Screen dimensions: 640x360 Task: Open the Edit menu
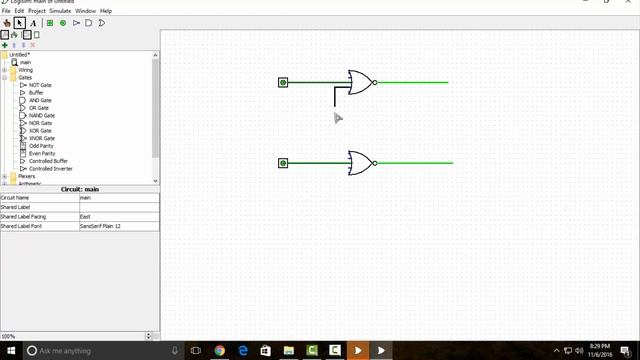19,11
